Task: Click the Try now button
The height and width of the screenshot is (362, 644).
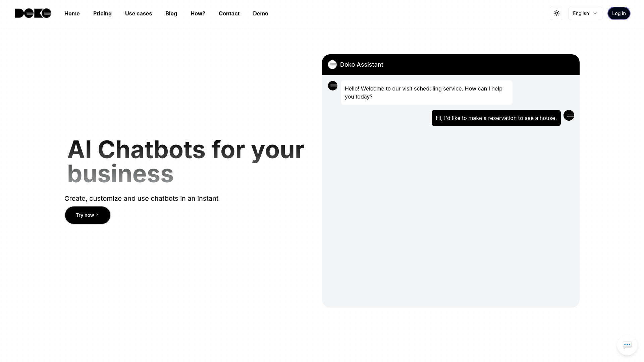Action: coord(87,215)
